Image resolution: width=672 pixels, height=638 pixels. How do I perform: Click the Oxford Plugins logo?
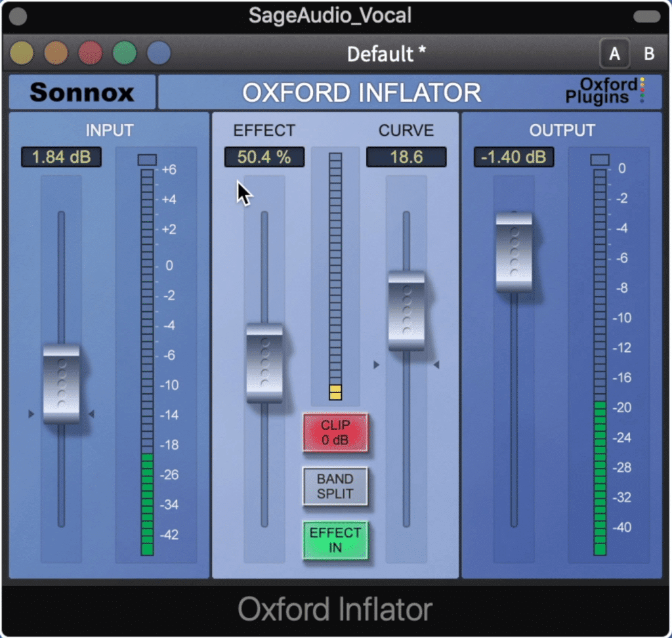point(605,91)
